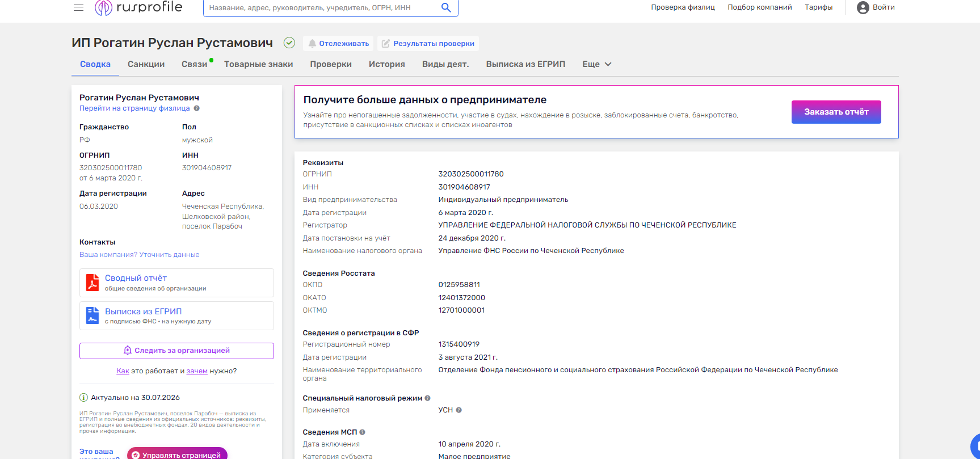
Task: Click the rusprofile logo
Action: tap(138, 7)
